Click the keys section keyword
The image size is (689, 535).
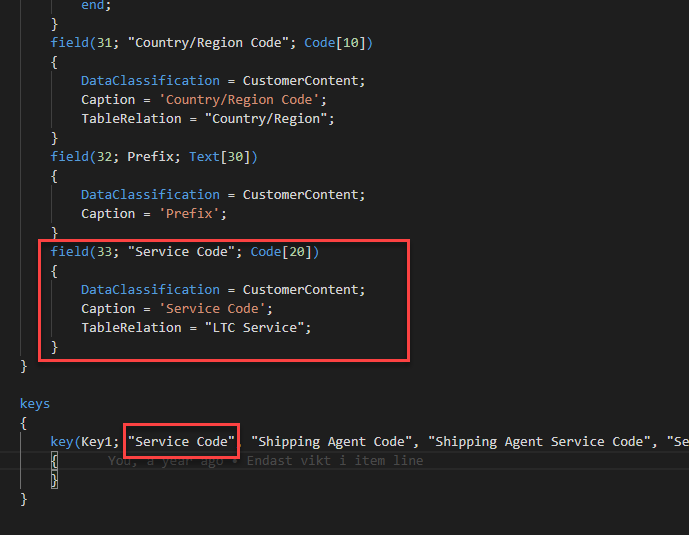click(35, 404)
